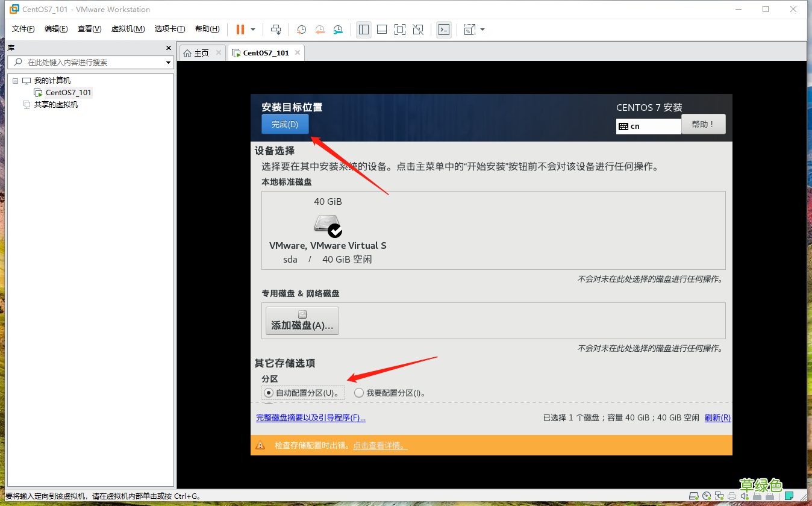This screenshot has height=506, width=812.
Task: Open the Snapshot Manager
Action: coord(337,29)
